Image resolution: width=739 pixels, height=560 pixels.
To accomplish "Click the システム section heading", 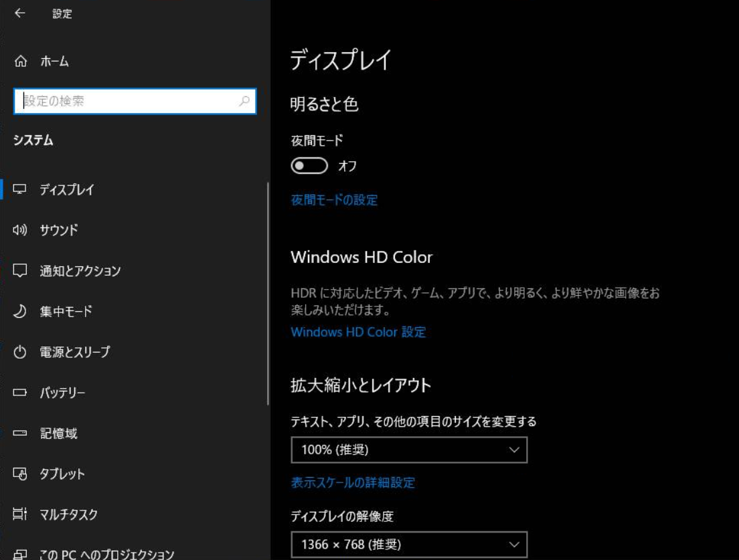I will pos(33,141).
